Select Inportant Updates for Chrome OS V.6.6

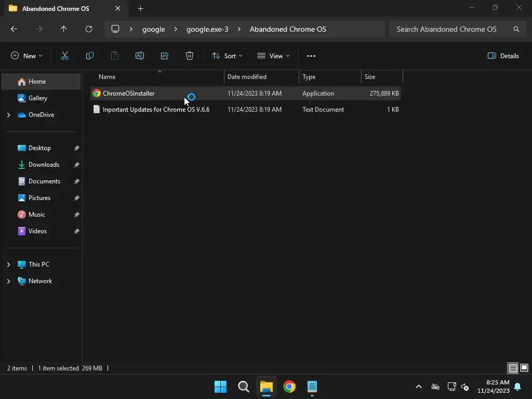click(156, 109)
